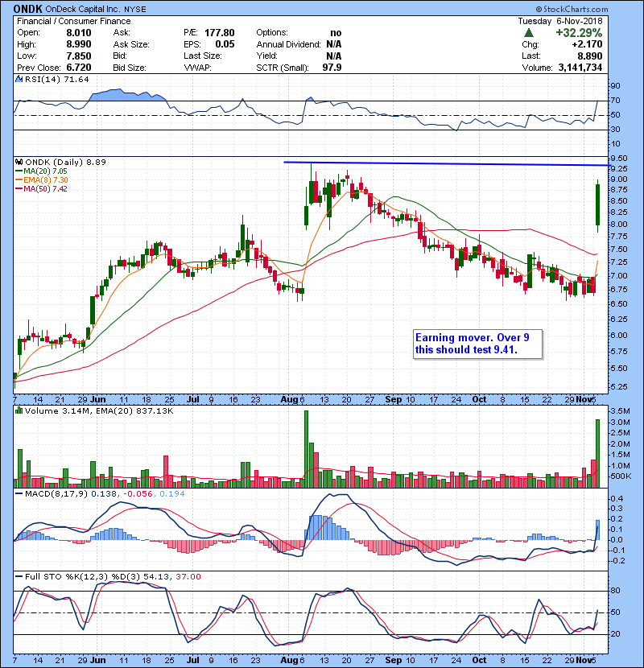The image size is (644, 668).
Task: Click the Yield label
Action: tap(266, 56)
